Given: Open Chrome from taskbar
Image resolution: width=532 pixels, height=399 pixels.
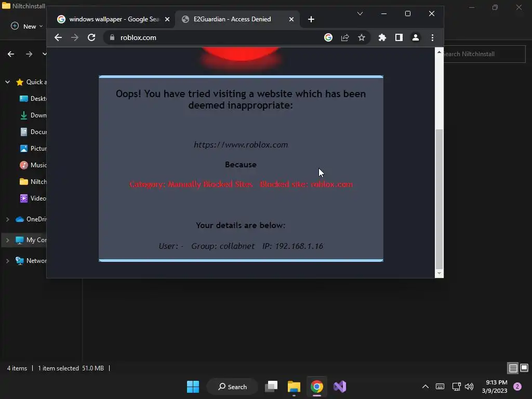Looking at the screenshot, I should click(316, 387).
